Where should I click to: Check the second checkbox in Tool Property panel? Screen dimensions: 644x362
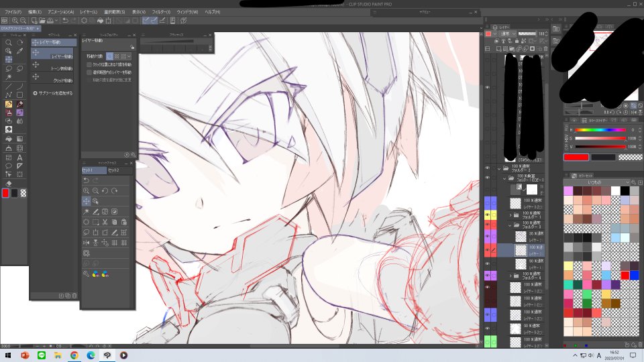pos(89,72)
